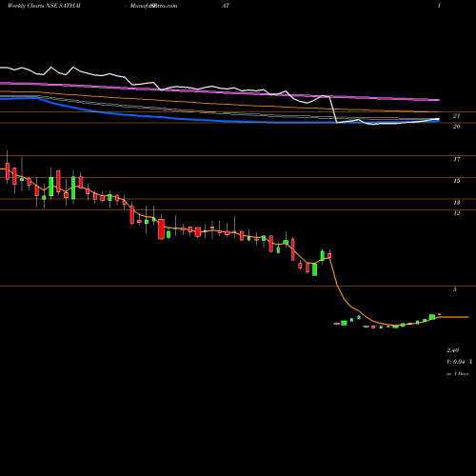
Task: Click the MunafaSutra.com source label
Action: [x=153, y=6]
